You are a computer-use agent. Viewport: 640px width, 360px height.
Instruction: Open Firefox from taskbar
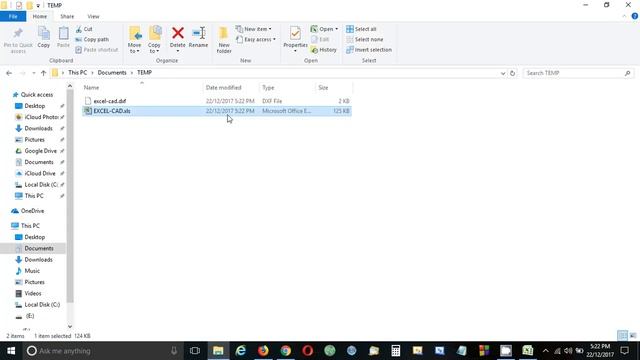(263, 351)
